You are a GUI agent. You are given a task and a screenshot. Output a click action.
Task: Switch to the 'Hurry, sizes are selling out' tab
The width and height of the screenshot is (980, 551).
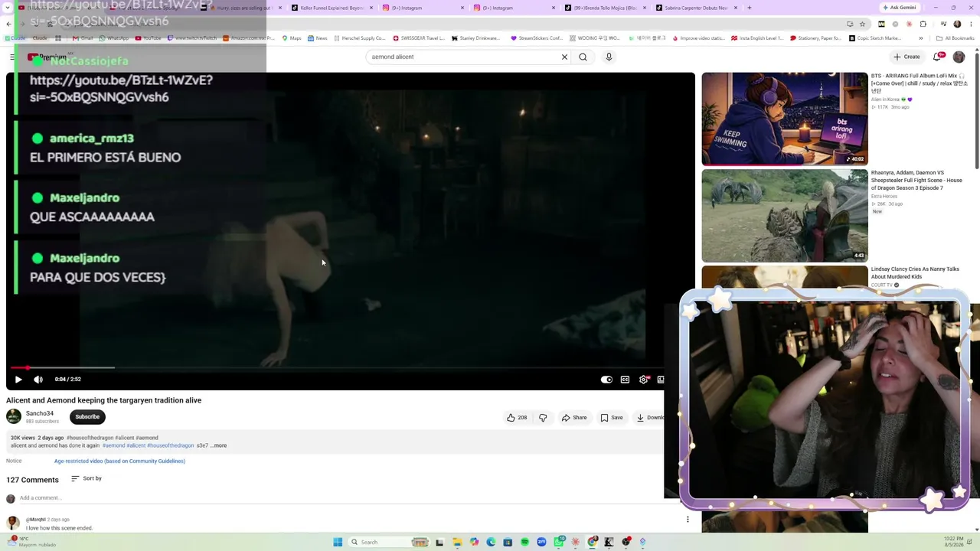pos(240,8)
